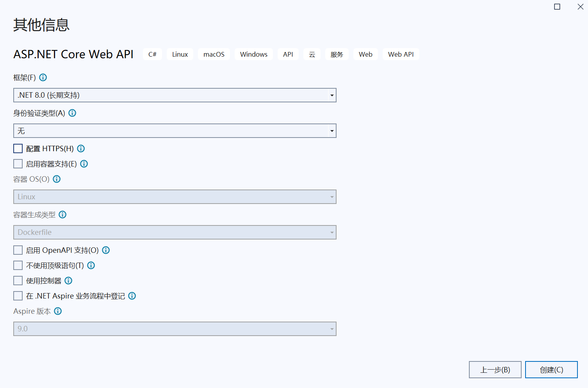The image size is (588, 388).
Task: Click the 框架(F) label
Action: pyautogui.click(x=25, y=77)
